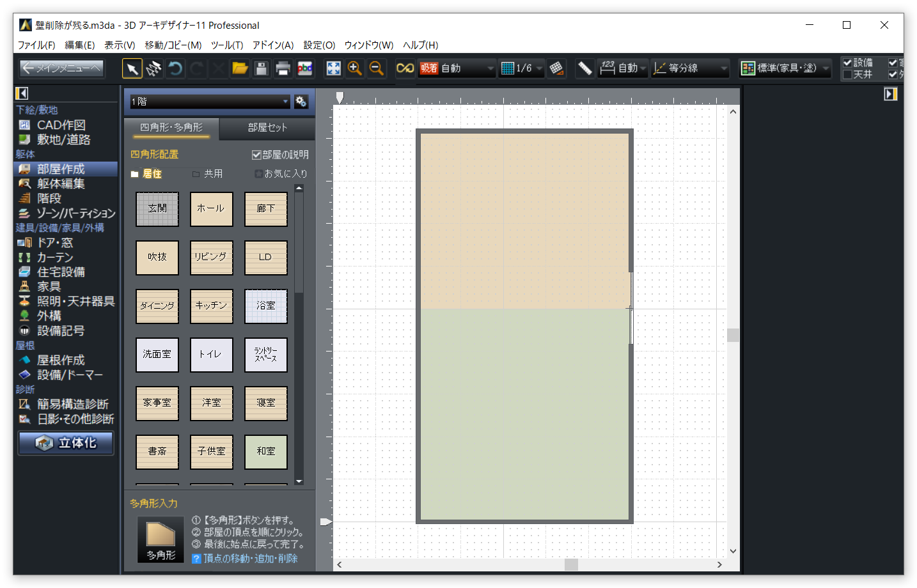Image resolution: width=917 pixels, height=588 pixels.
Task: Click the fit-to-screen zoom icon
Action: coord(333,68)
